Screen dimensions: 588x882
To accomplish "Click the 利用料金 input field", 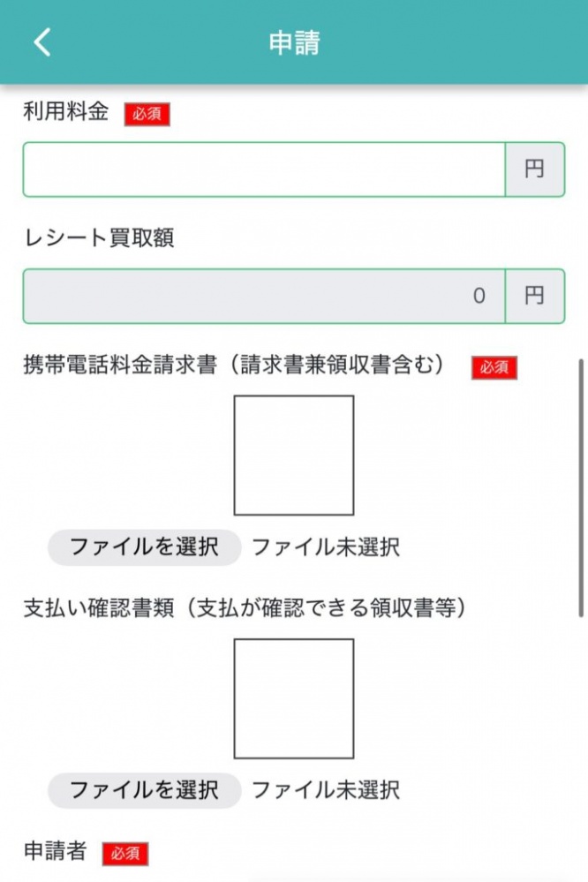I will (x=264, y=170).
